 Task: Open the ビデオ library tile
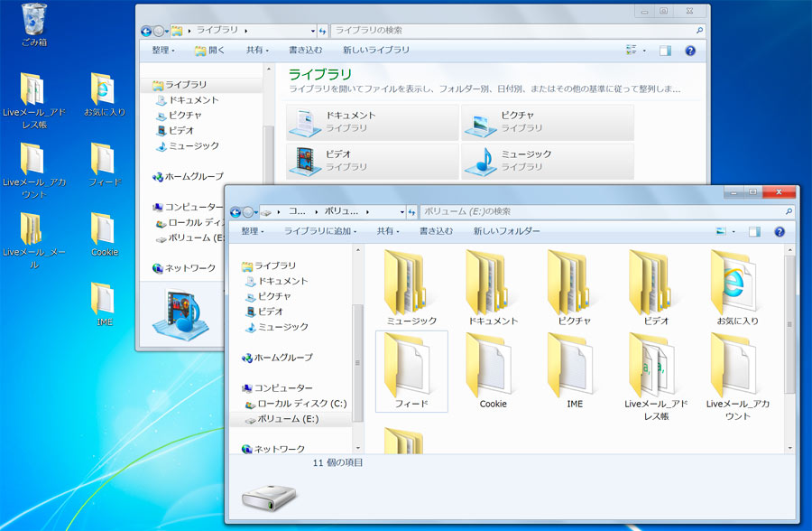point(373,161)
